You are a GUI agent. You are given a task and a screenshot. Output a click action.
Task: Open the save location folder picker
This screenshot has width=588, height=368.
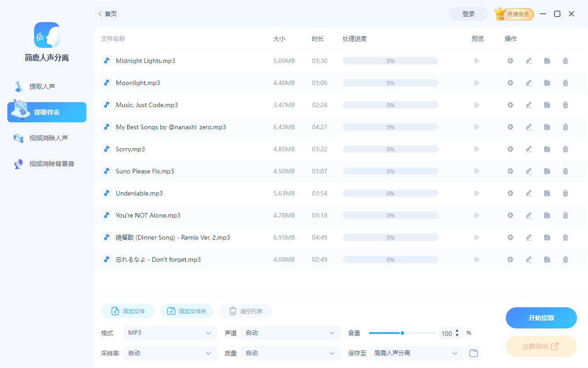coord(473,353)
